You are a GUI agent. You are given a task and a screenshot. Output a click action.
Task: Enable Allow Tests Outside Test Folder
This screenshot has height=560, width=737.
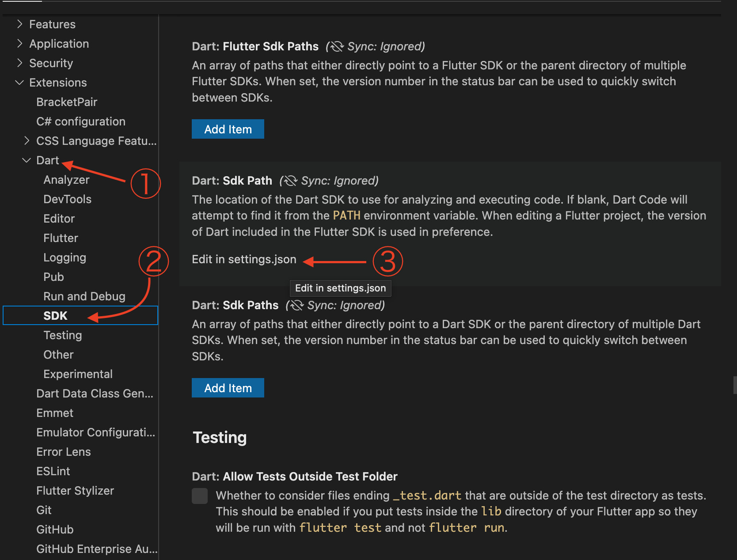tap(199, 496)
